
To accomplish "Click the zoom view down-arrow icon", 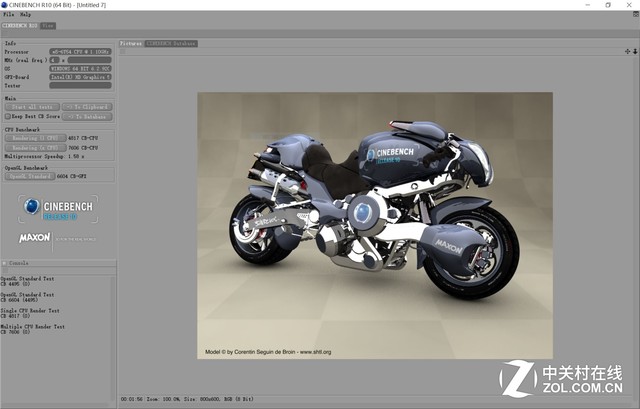I will (634, 50).
